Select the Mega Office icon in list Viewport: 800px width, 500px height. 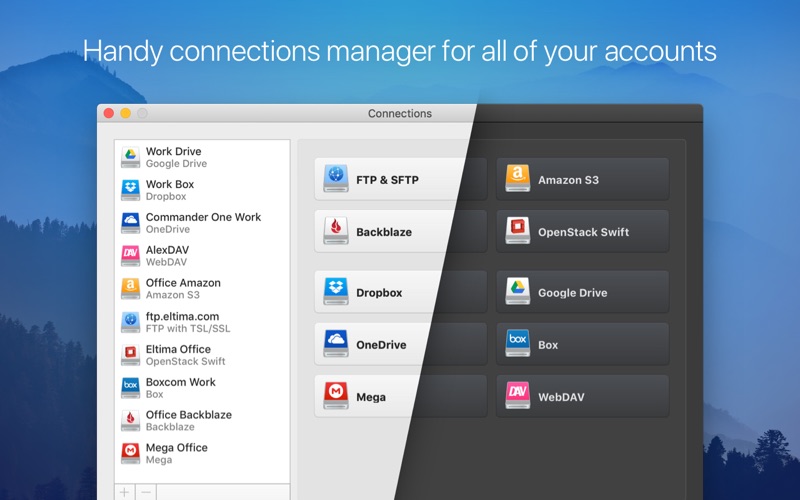click(x=131, y=453)
